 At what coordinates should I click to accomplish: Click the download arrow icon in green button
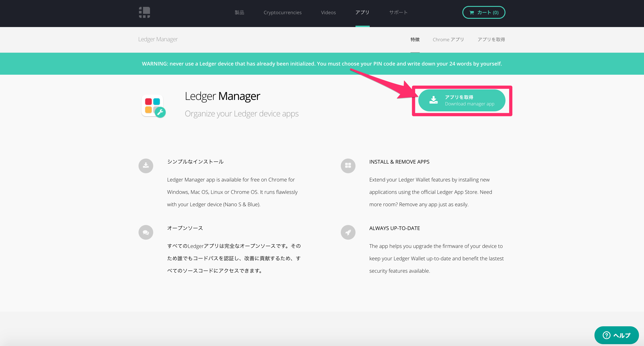click(433, 100)
